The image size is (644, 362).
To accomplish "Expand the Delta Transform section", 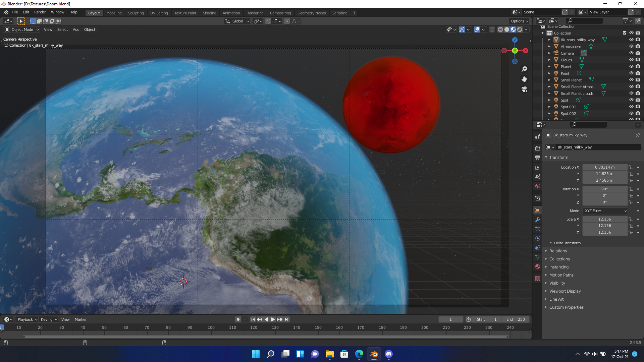I will click(567, 243).
